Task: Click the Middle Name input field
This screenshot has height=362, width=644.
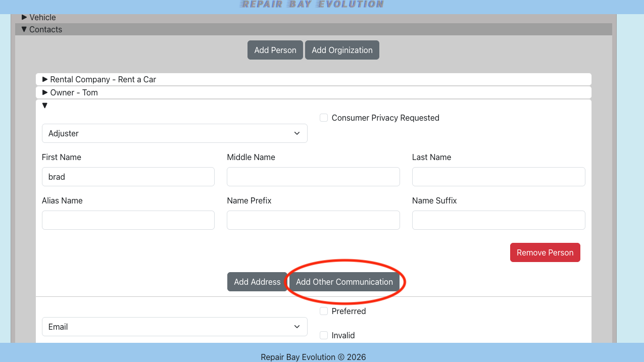Action: [x=313, y=177]
